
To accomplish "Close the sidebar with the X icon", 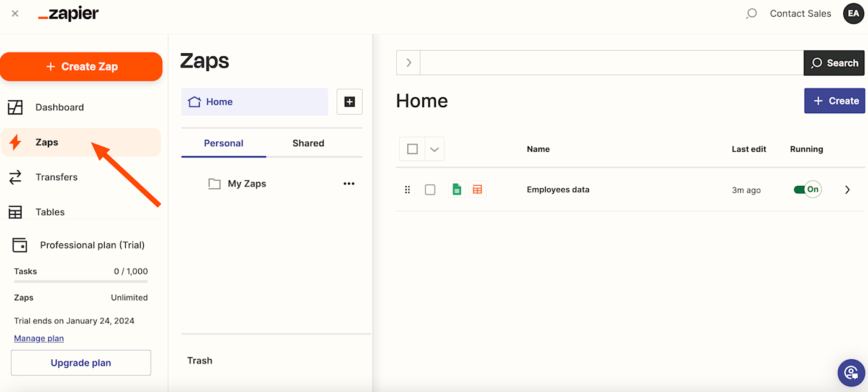I will [x=15, y=14].
